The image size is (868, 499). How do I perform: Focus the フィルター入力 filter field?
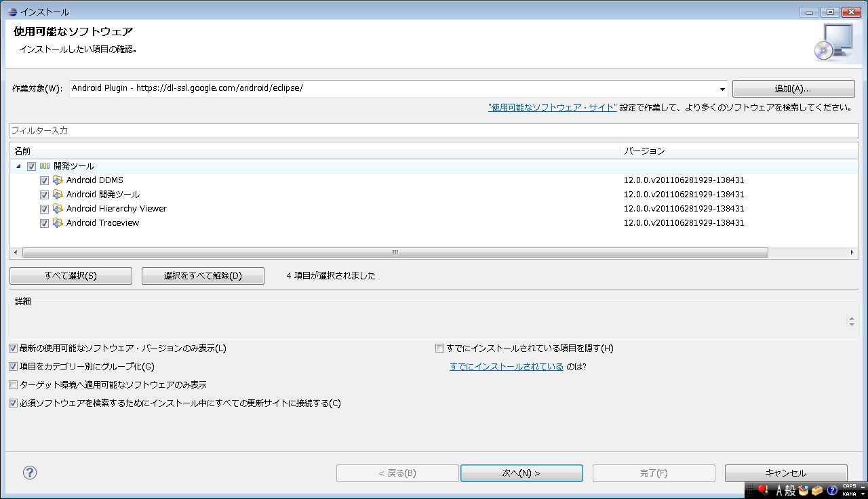(434, 131)
